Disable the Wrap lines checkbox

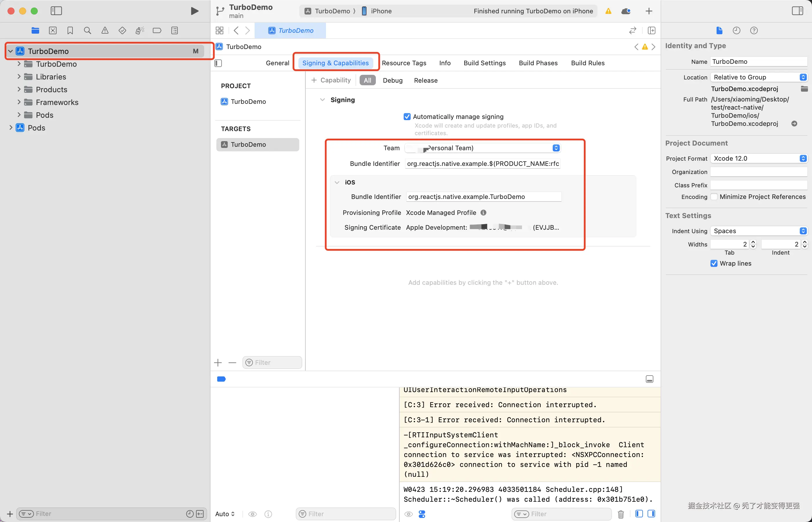tap(714, 263)
